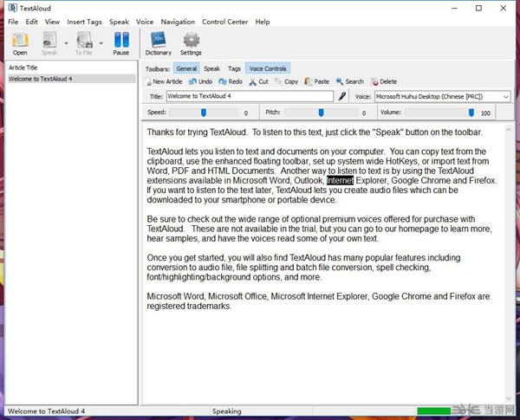
Task: Click the Open folder icon
Action: coord(20,40)
